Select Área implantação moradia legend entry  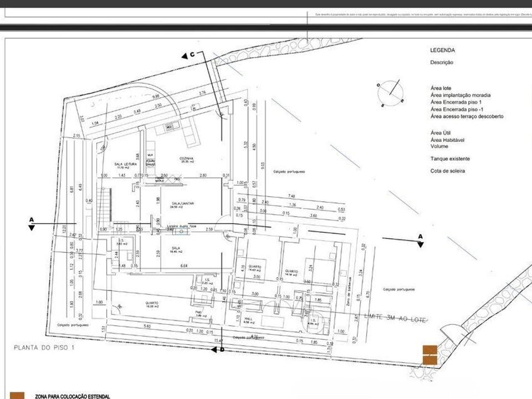point(461,95)
